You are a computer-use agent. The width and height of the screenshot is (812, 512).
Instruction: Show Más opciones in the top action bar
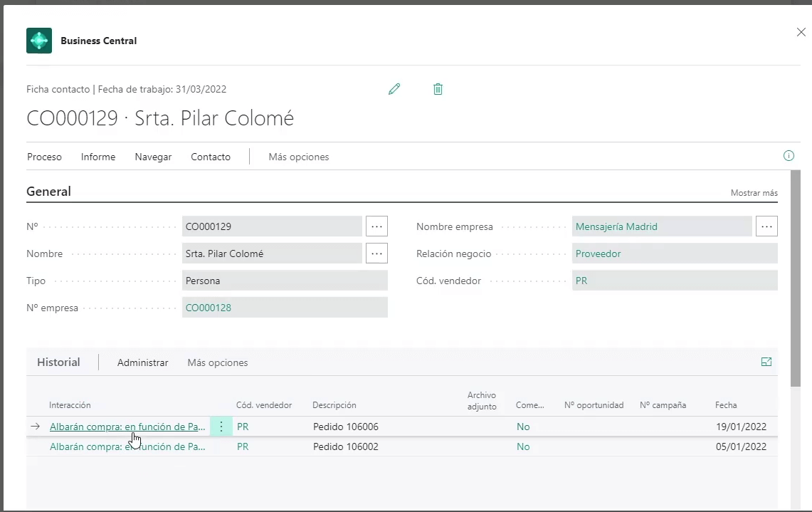pos(298,157)
